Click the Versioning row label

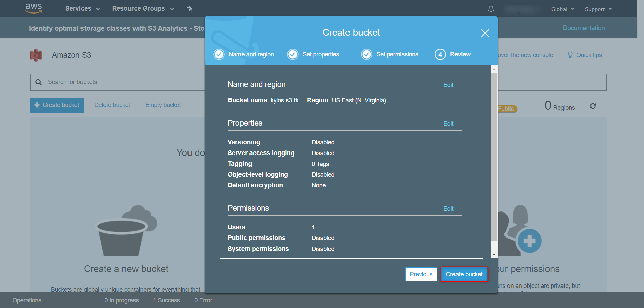[x=244, y=142]
